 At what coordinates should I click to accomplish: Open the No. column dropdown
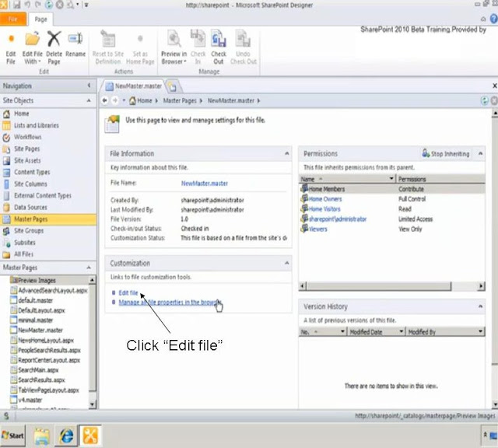pyautogui.click(x=342, y=332)
